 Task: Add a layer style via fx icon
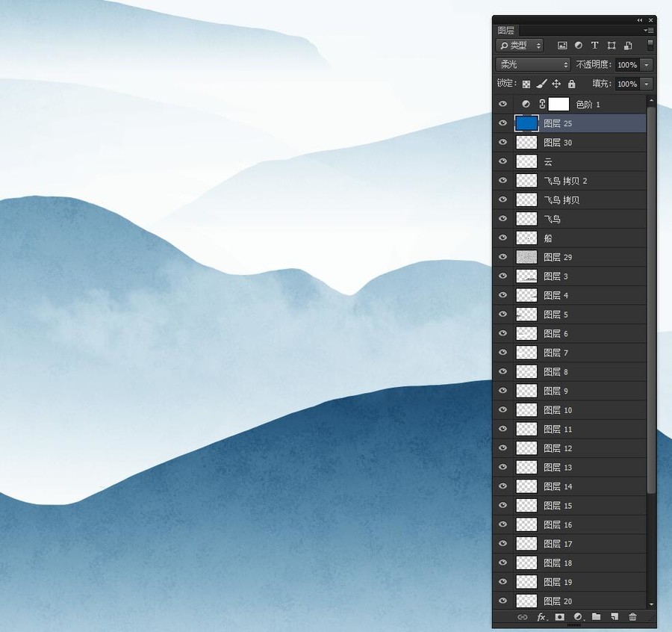(542, 617)
